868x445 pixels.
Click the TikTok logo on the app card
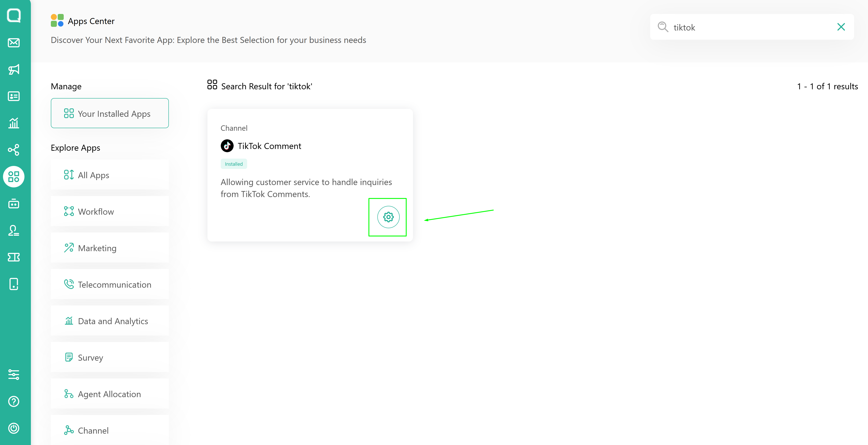tap(227, 146)
